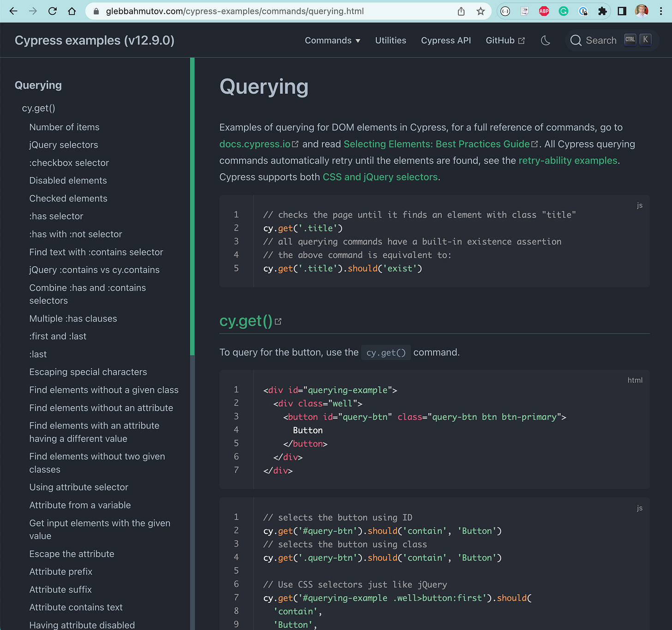The width and height of the screenshot is (672, 630).
Task: Open Find text with :contains selector
Action: pyautogui.click(x=96, y=252)
